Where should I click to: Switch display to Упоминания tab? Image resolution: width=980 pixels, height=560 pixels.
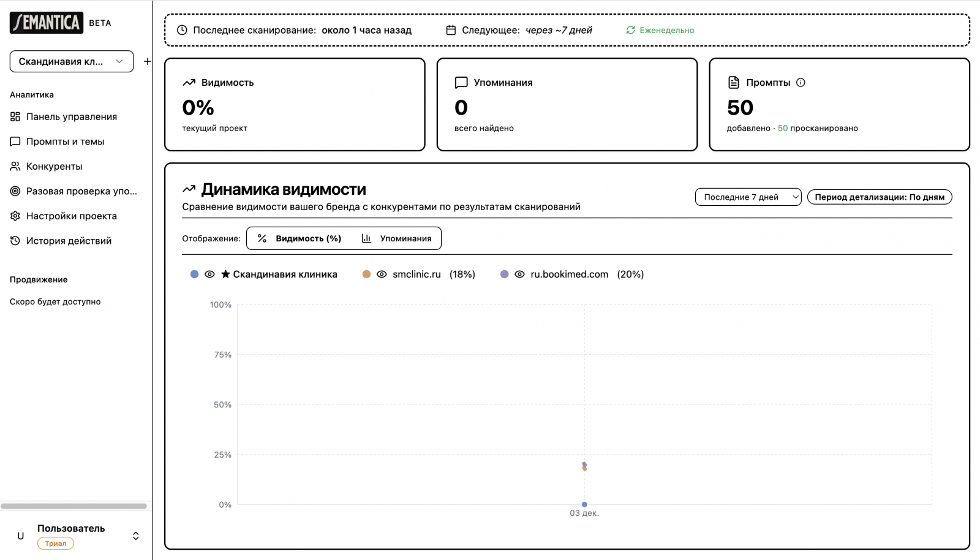click(x=397, y=238)
